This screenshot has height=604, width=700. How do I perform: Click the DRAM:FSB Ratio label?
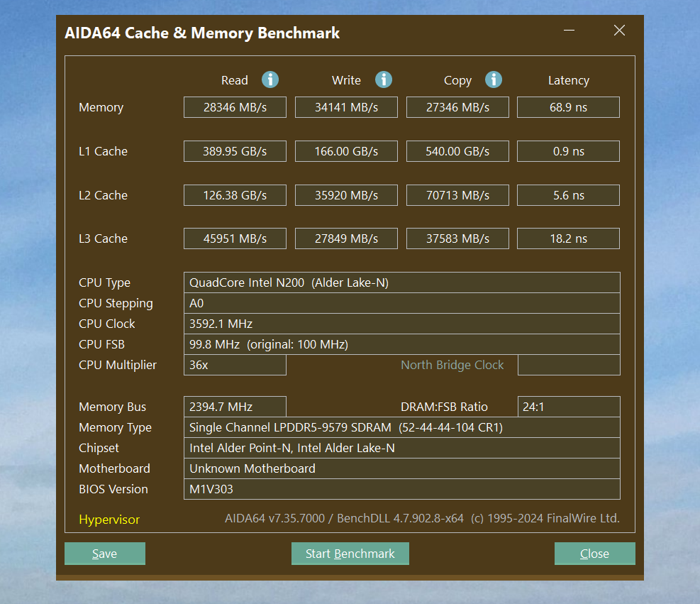point(444,407)
